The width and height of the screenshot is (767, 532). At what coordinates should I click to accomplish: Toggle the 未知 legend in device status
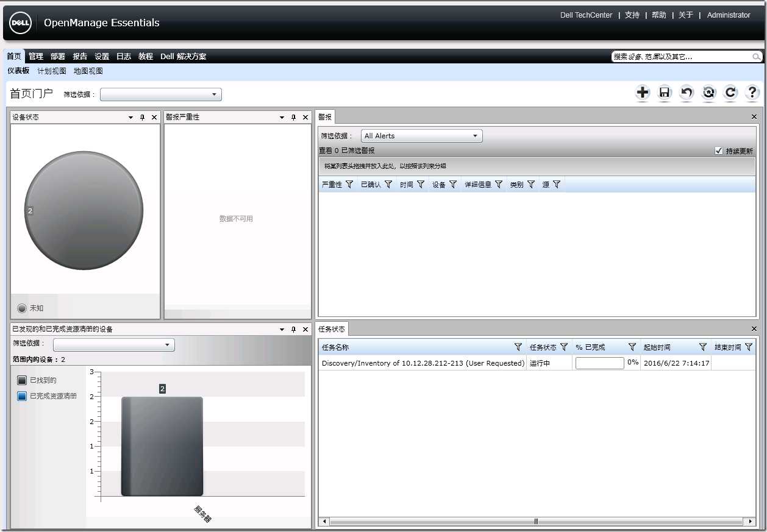tap(23, 308)
